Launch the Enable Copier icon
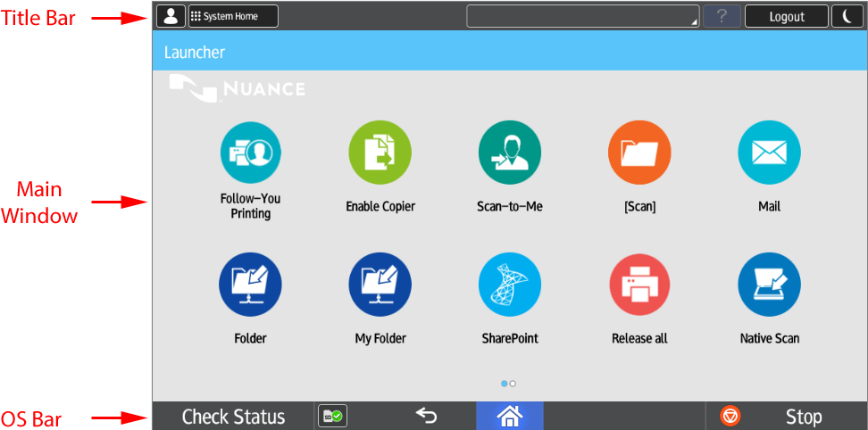Image resolution: width=868 pixels, height=430 pixels. point(380,153)
